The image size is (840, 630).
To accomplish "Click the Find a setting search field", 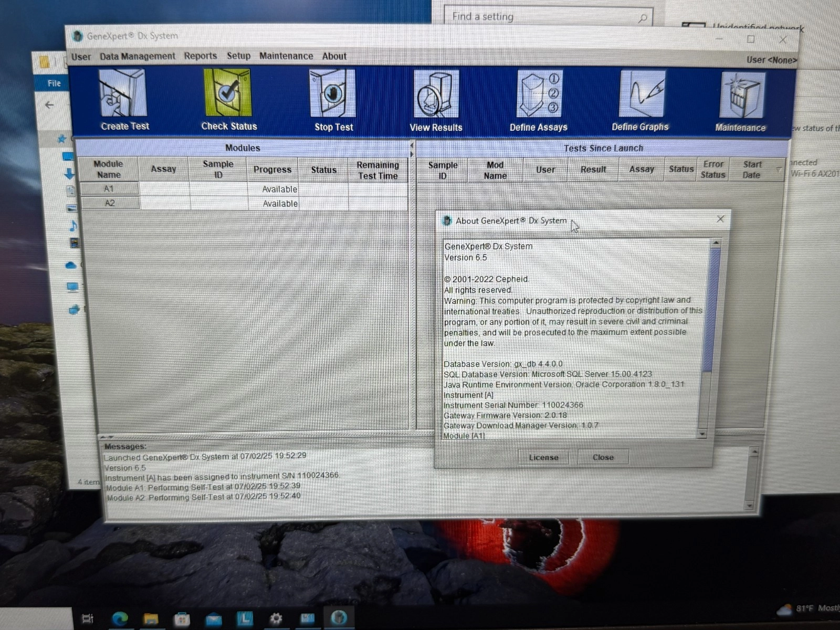I will 548,17.
